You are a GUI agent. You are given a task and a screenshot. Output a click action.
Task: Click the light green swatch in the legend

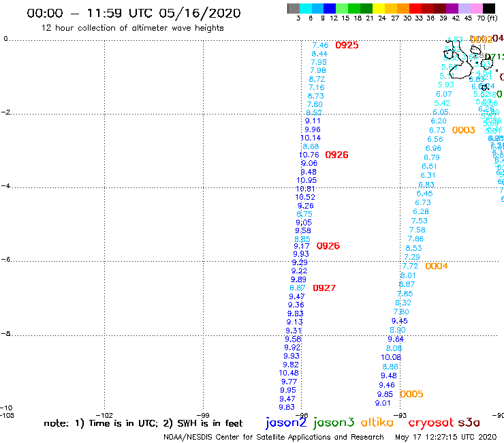(x=342, y=9)
